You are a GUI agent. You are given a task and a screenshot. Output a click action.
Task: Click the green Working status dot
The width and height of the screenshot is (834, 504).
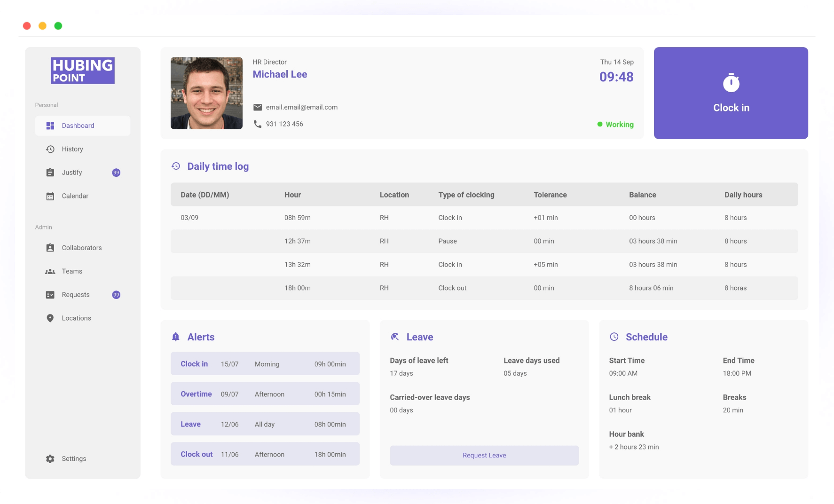pyautogui.click(x=600, y=125)
